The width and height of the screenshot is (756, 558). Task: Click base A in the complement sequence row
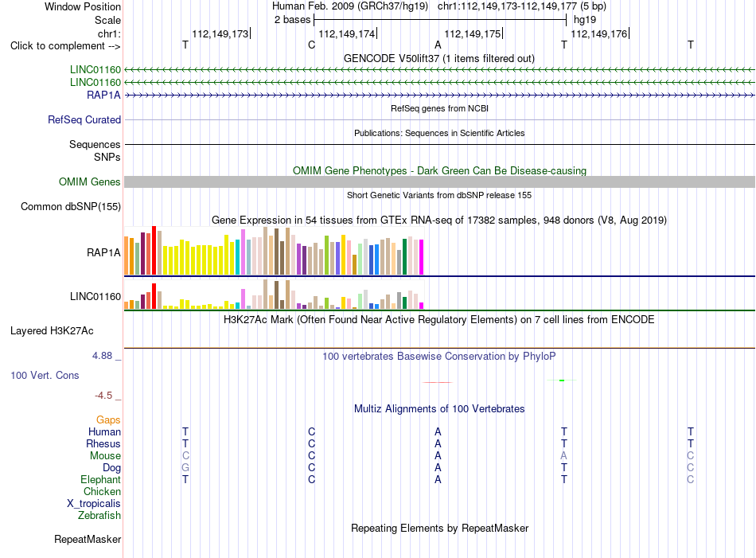[x=438, y=45]
